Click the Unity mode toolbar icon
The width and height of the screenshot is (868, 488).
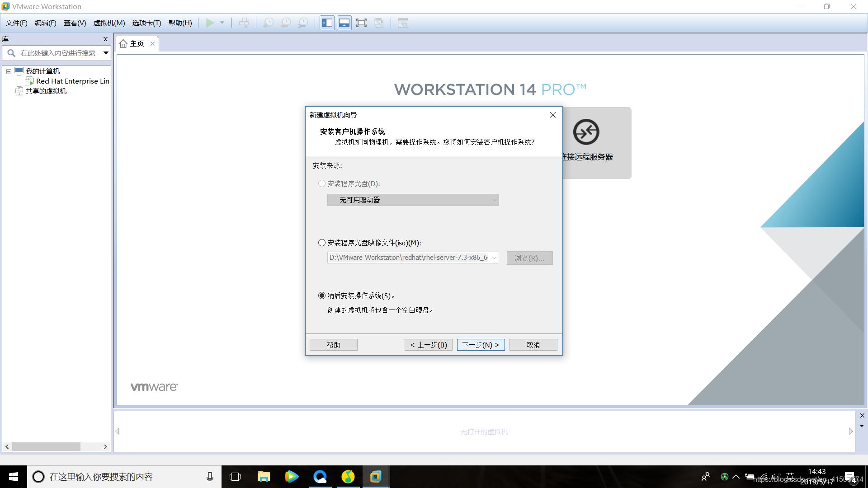379,23
